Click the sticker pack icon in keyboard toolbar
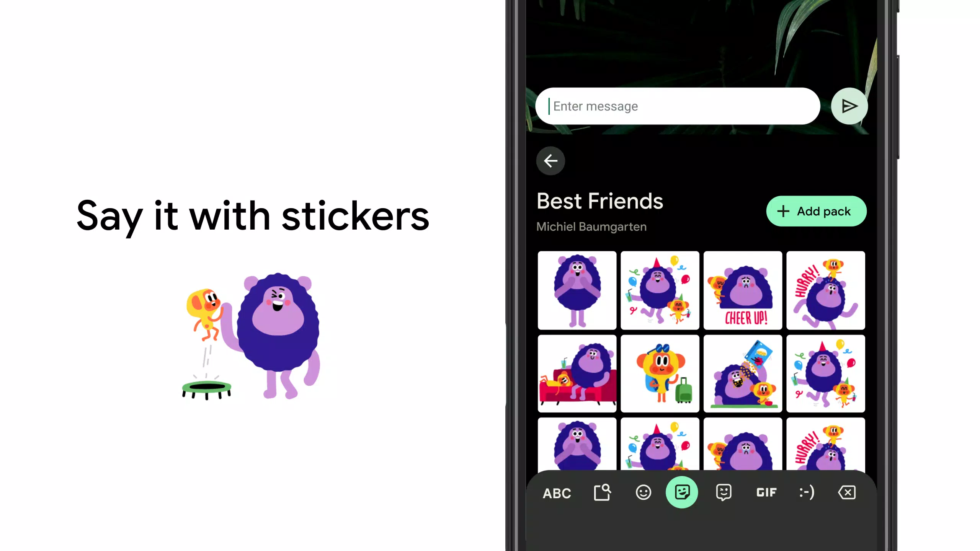980x551 pixels. (682, 492)
